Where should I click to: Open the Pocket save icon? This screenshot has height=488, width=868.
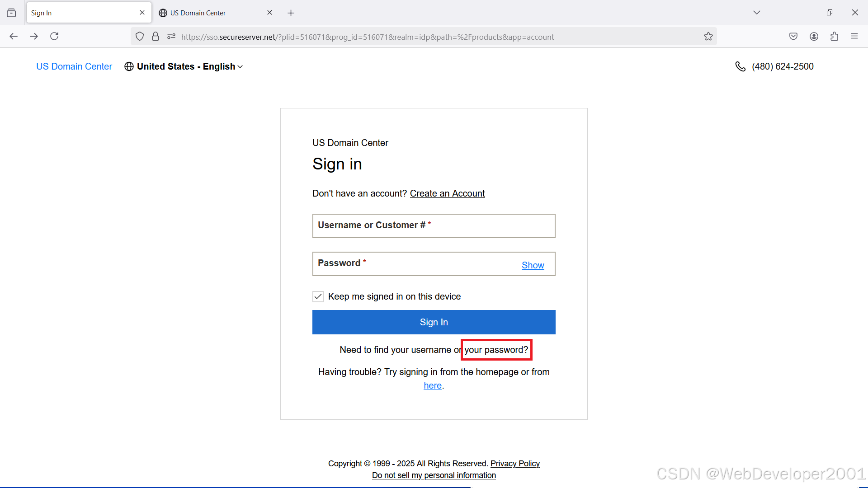pyautogui.click(x=793, y=36)
